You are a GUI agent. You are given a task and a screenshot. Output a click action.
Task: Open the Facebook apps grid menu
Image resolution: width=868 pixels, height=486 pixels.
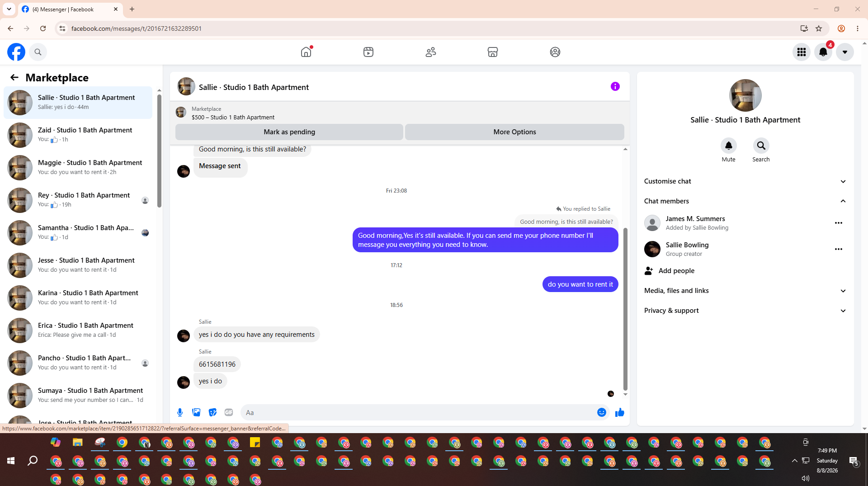802,52
